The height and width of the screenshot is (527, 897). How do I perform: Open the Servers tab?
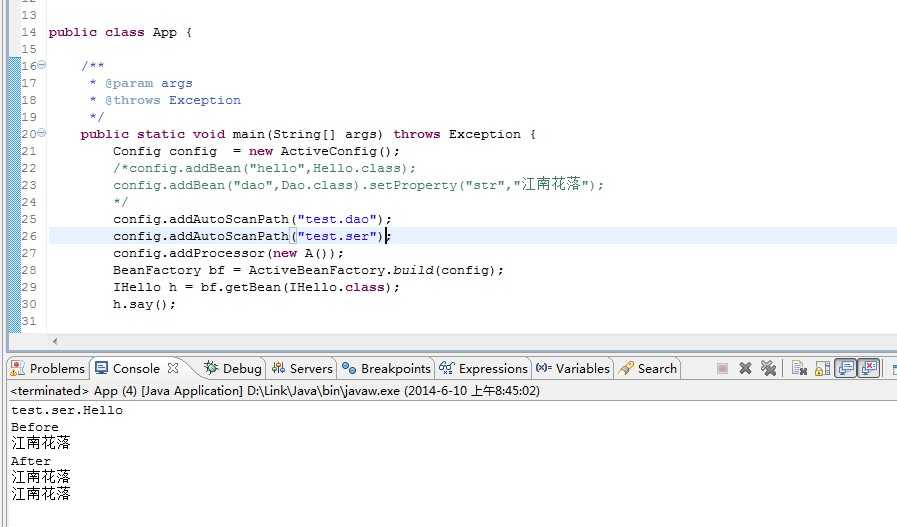(x=303, y=368)
